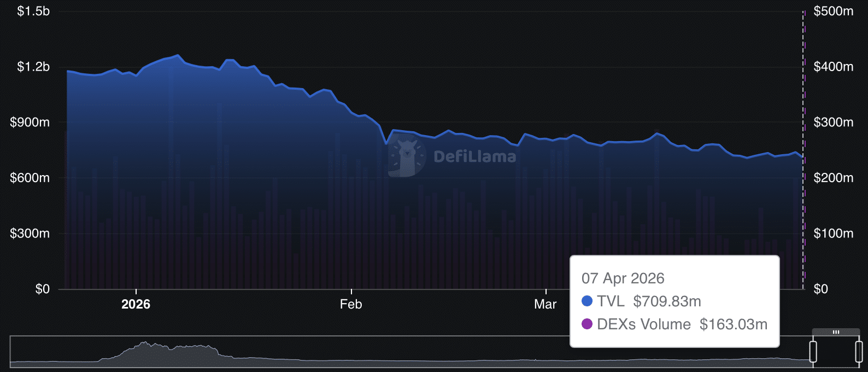Select the Mar tick on the time axis
Screen dimensions: 868x372
point(545,304)
